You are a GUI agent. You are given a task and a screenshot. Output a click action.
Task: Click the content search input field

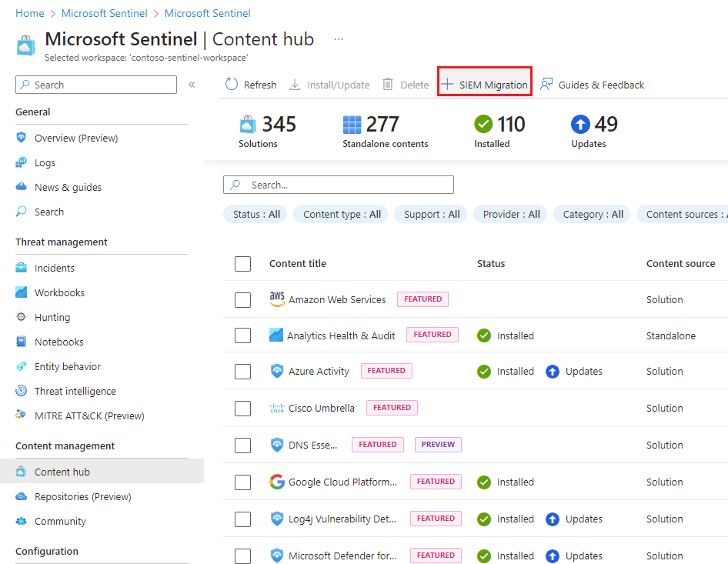coord(339,185)
